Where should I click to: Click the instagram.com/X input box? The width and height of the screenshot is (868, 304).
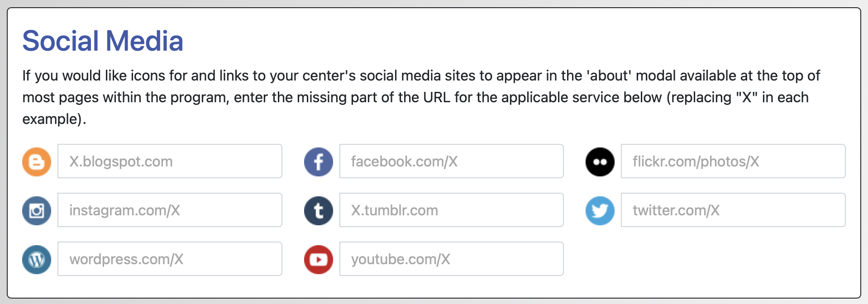[x=170, y=210]
